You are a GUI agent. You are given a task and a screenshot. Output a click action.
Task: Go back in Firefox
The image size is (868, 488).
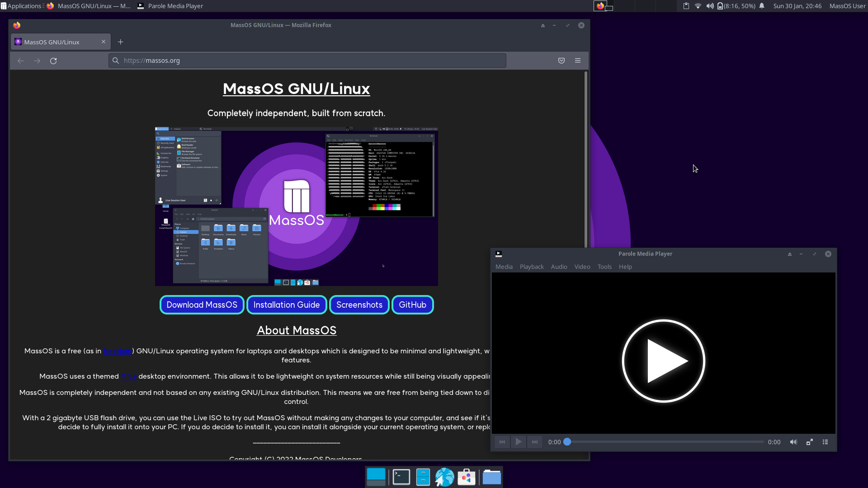(x=21, y=61)
